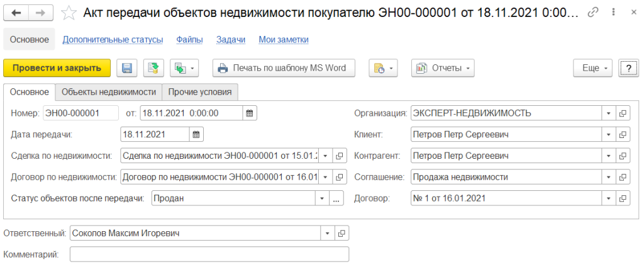This screenshot has width=644, height=264.
Task: Add document to favorites with star icon
Action: click(71, 13)
